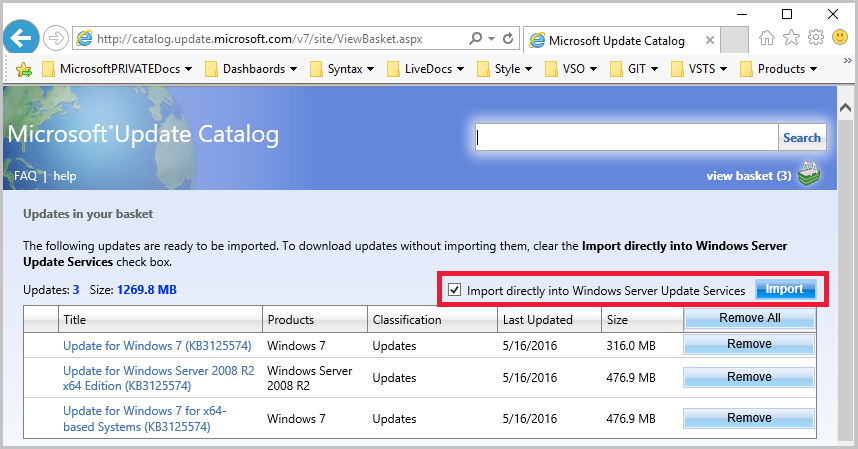This screenshot has height=449, width=858.
Task: Click the add to favorites bar star icon
Action: [24, 69]
